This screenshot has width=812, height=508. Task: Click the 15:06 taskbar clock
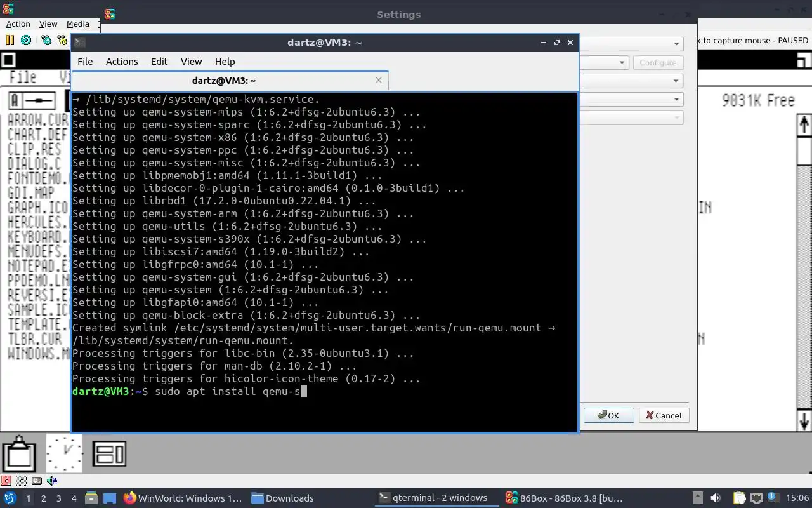point(797,498)
